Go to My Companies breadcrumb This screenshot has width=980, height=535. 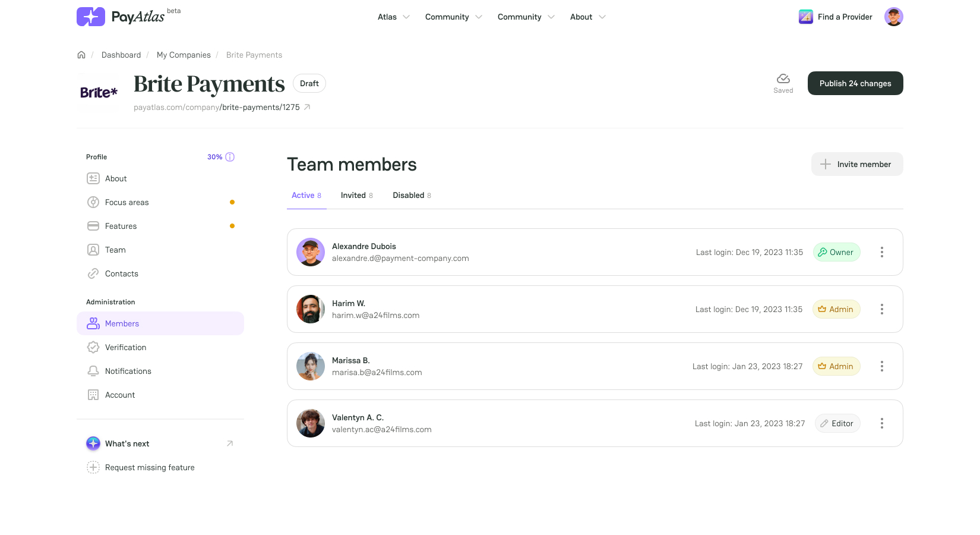pos(184,55)
